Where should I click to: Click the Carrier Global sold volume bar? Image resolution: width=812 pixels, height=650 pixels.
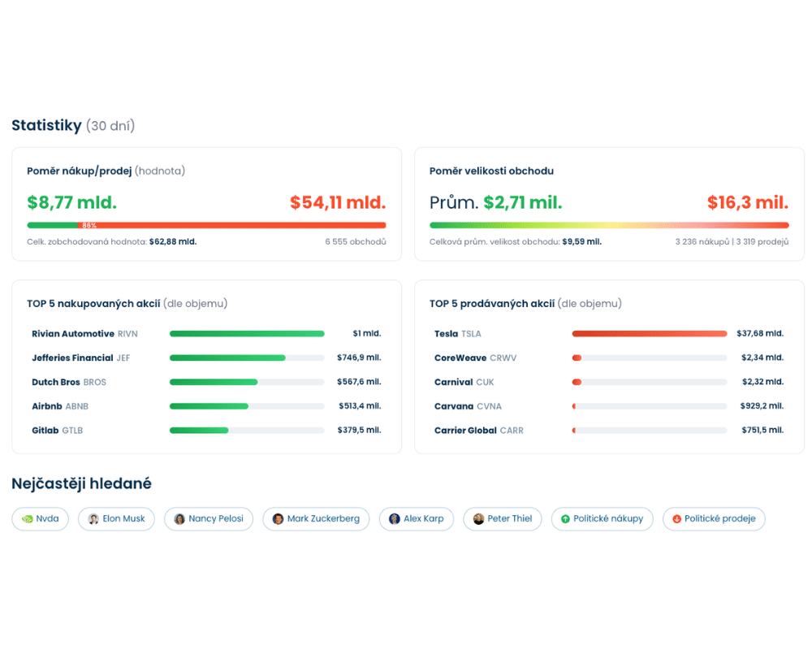click(650, 431)
